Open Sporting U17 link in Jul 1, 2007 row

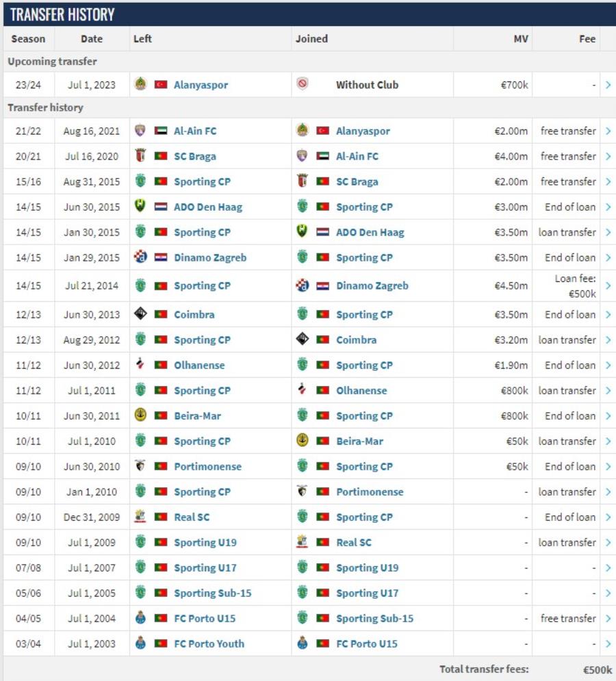pyautogui.click(x=205, y=567)
